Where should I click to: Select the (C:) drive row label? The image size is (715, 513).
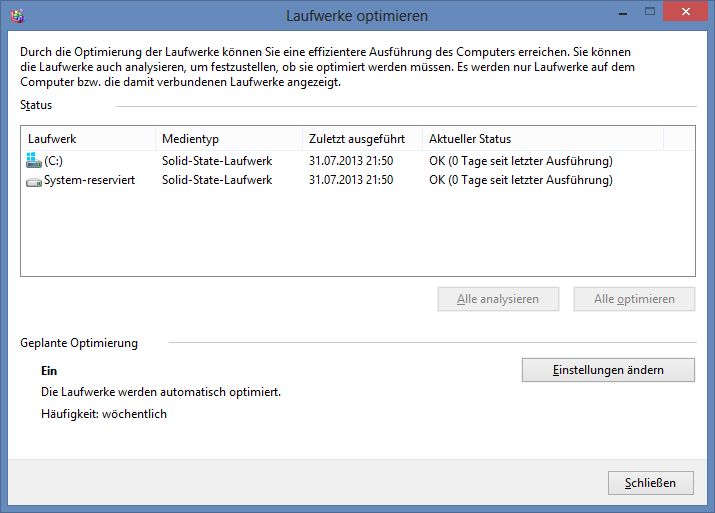coord(53,161)
